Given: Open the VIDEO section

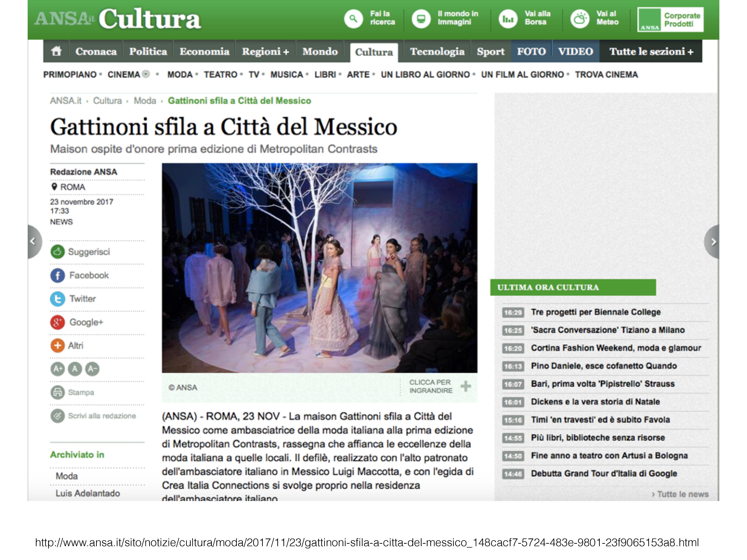Looking at the screenshot, I should click(x=575, y=51).
